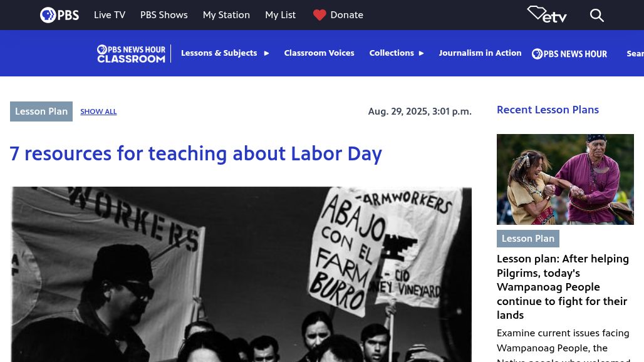Open PBS News Hour Classroom logo
This screenshot has width=644, height=362.
(x=131, y=53)
